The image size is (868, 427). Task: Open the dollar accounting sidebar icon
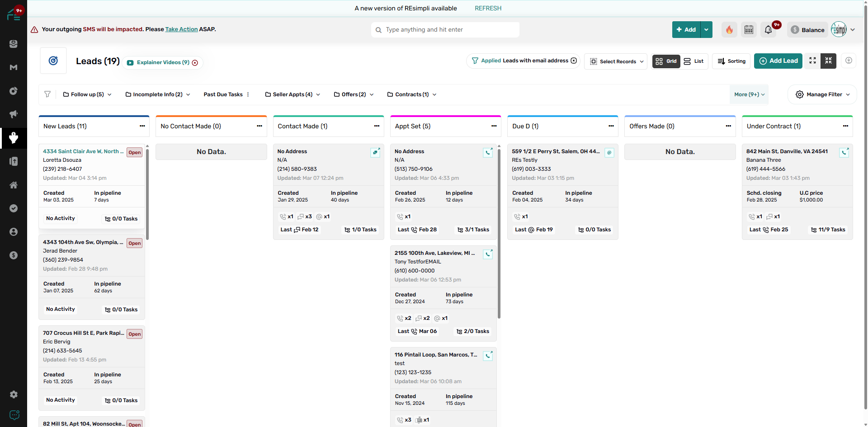(14, 255)
